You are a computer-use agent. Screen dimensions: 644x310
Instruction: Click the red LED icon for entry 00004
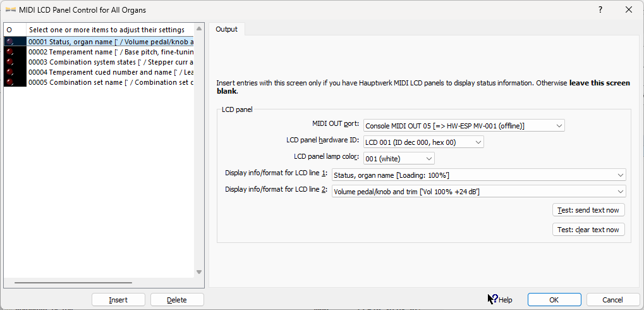pos(9,72)
